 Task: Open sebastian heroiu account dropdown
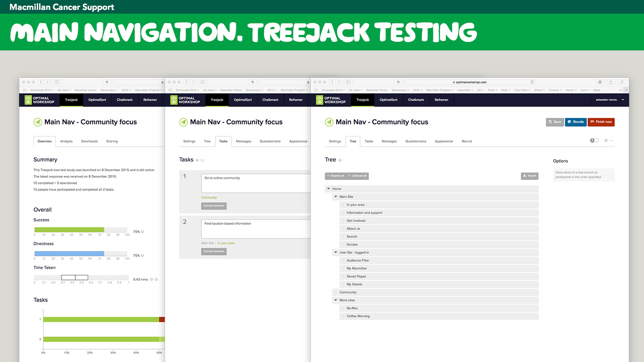click(x=610, y=100)
